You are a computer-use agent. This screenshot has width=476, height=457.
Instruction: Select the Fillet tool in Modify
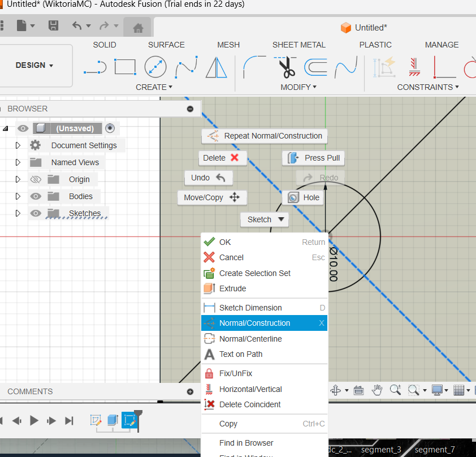(254, 67)
